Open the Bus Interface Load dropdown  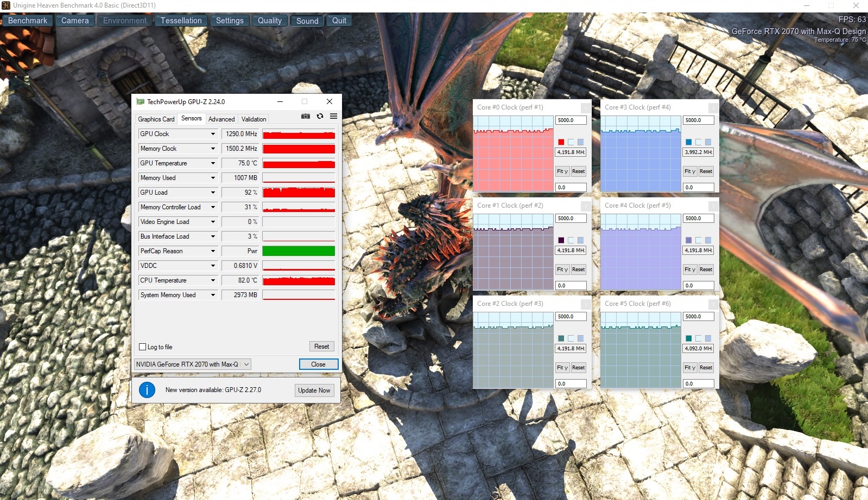point(213,236)
